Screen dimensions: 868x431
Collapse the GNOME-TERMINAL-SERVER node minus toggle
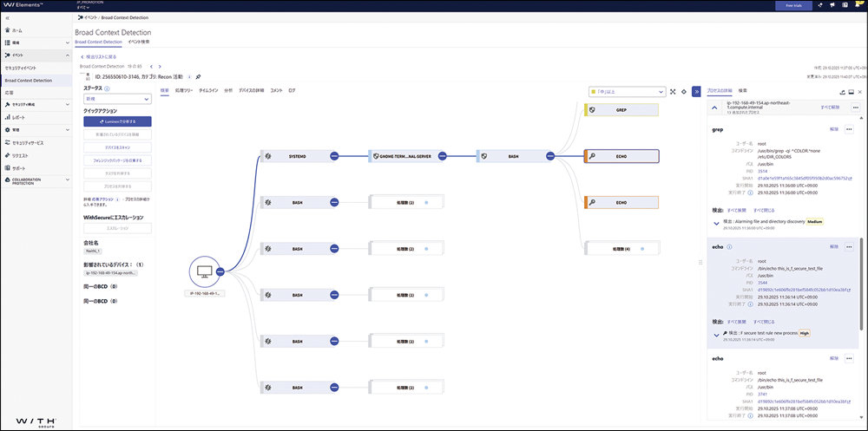(441, 156)
